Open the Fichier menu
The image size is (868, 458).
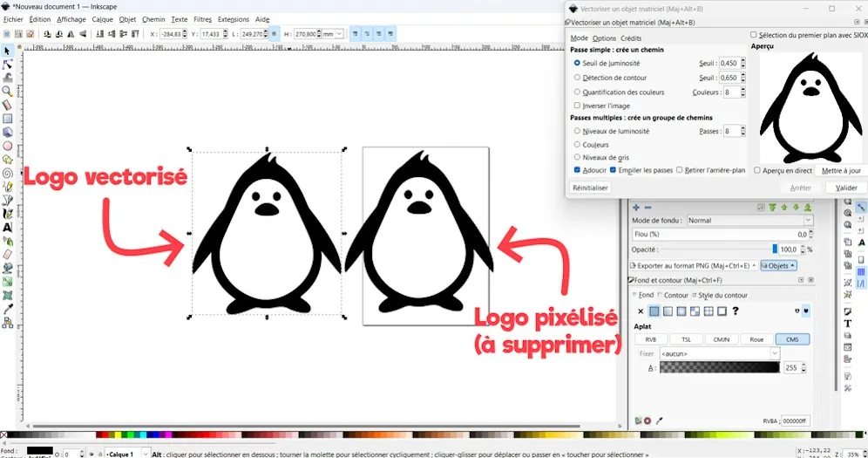click(13, 19)
